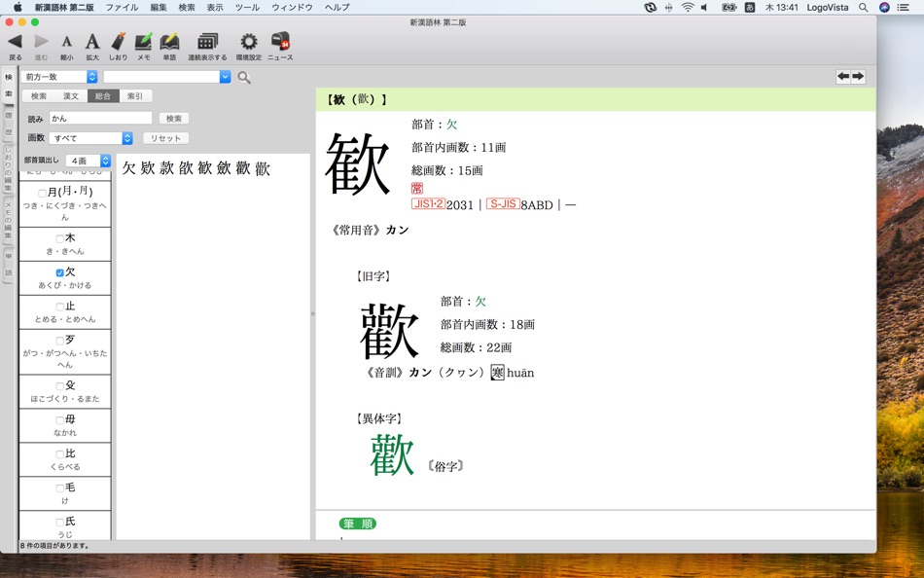
Task: Open the ファイル menu
Action: (x=122, y=7)
